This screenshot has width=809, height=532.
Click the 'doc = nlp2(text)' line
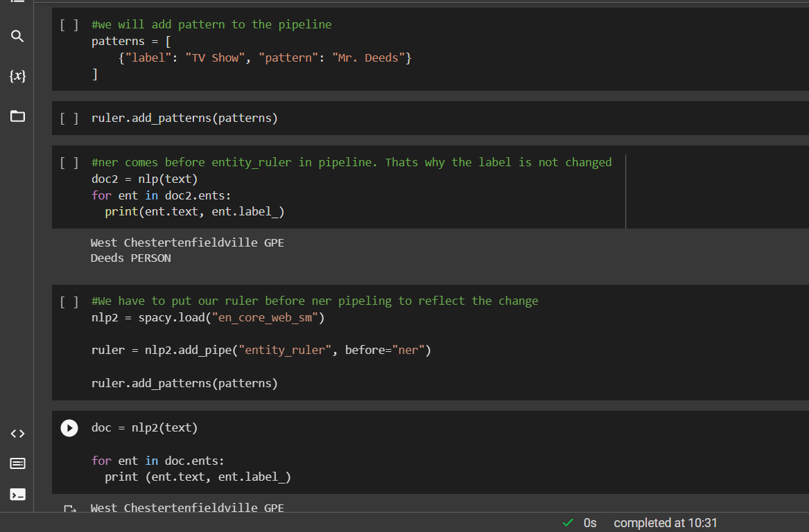pos(144,427)
